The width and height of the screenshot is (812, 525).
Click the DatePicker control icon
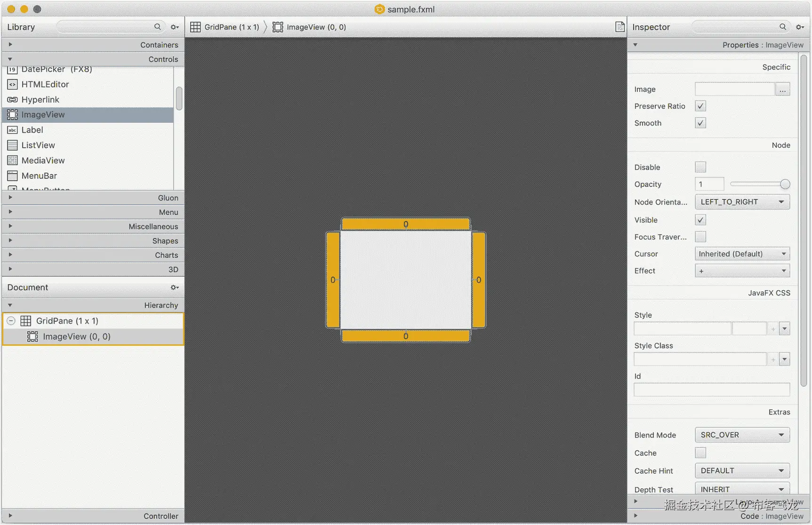pos(13,70)
